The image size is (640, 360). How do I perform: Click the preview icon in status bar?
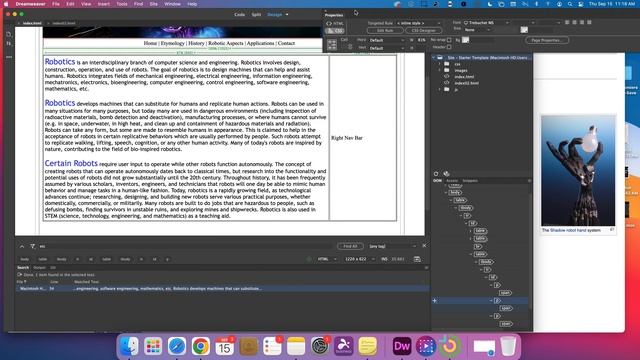417,259
